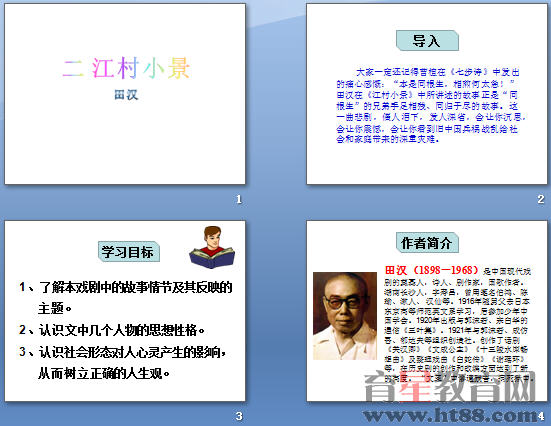Screen dimensions: 551x426
Task: Click learning objective 1 about 故事情节
Action: pyautogui.click(x=125, y=297)
